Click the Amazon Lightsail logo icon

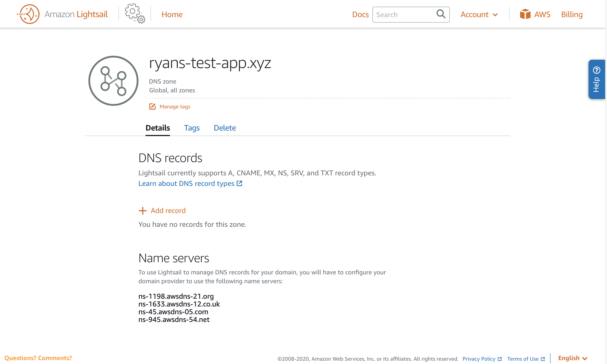28,14
